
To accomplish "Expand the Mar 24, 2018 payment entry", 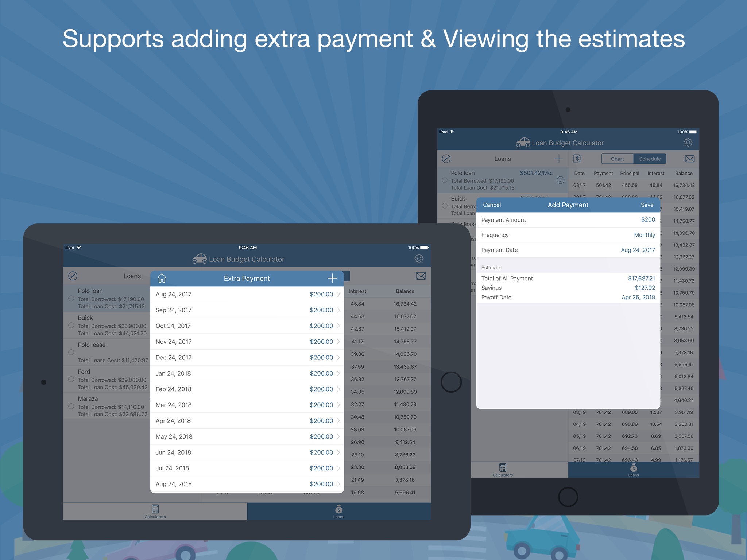I will (x=341, y=405).
